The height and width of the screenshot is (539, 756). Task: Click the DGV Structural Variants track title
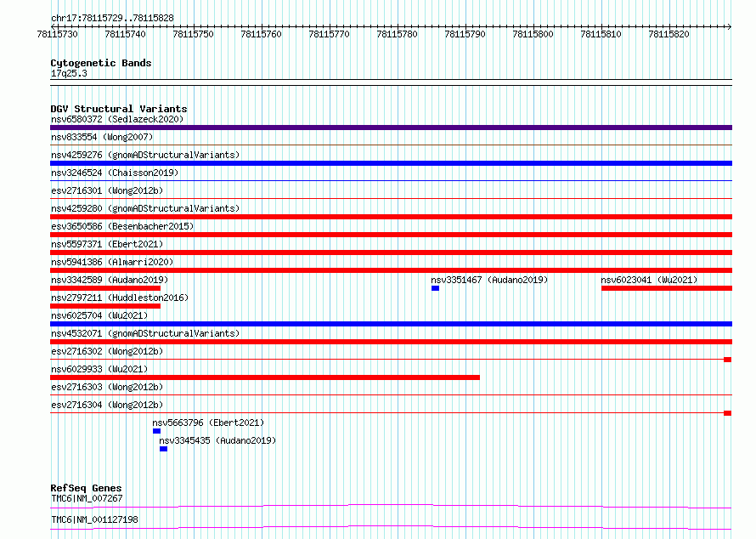(119, 109)
